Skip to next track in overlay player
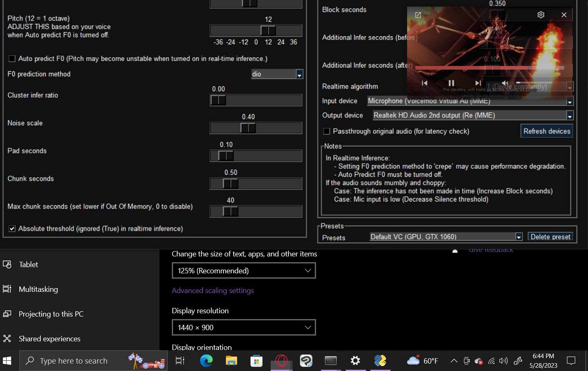588x371 pixels. (478, 83)
